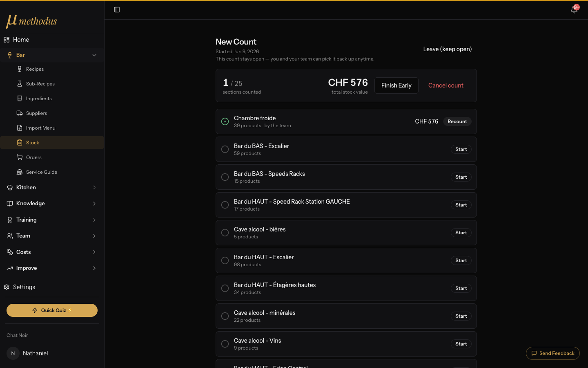Image resolution: width=588 pixels, height=368 pixels.
Task: Start the Bar du HAUT - Escalier count
Action: point(461,260)
